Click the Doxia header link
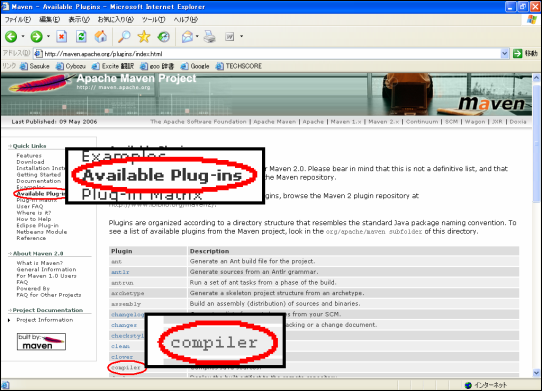Screen dimensions: 542x391 point(518,122)
